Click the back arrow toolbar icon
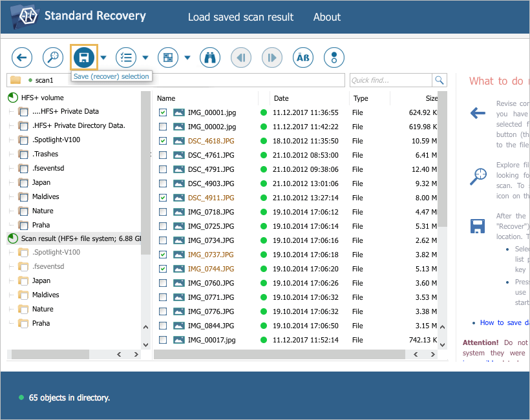Image resolution: width=530 pixels, height=420 pixels. [21, 58]
